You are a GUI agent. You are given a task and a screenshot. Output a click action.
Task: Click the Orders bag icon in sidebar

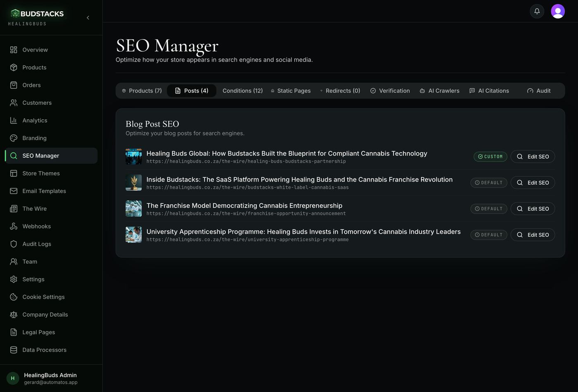pos(14,85)
